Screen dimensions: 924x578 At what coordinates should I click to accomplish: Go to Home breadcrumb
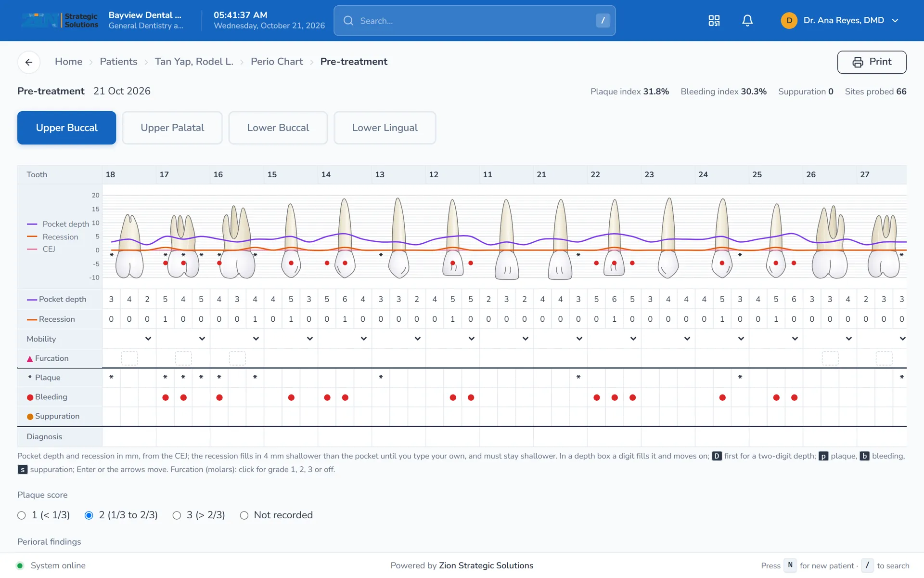[68, 62]
